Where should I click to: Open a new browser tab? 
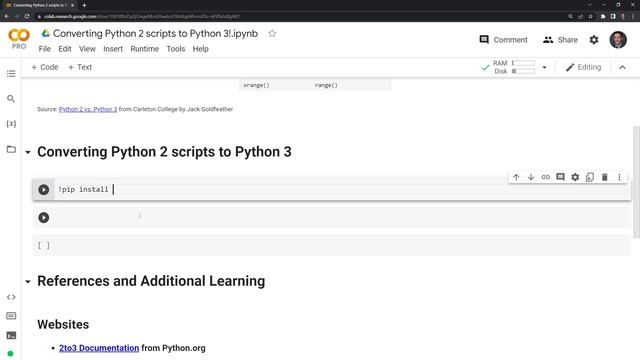(84, 5)
